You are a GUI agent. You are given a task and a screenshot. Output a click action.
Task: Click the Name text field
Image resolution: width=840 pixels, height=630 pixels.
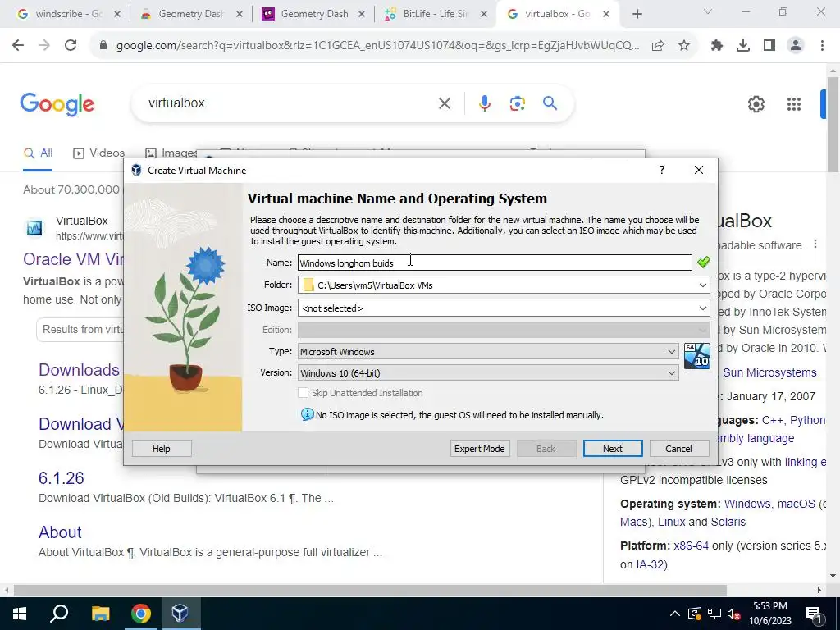point(495,262)
